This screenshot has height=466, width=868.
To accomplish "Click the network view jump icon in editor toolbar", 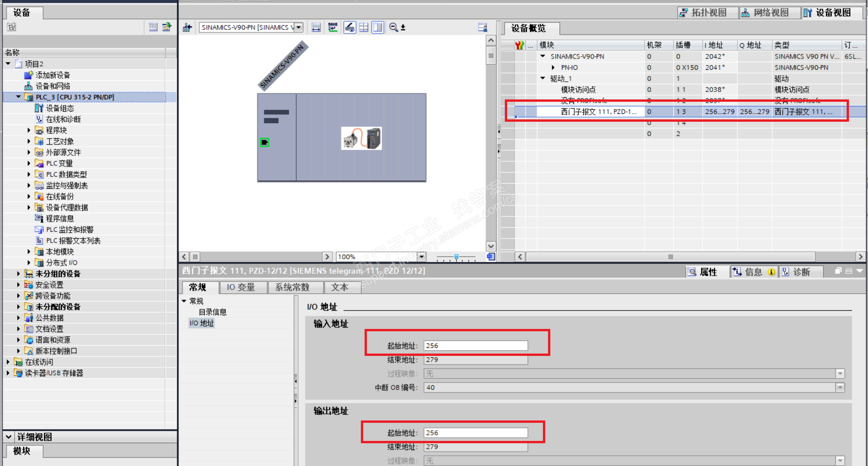I will (x=187, y=27).
